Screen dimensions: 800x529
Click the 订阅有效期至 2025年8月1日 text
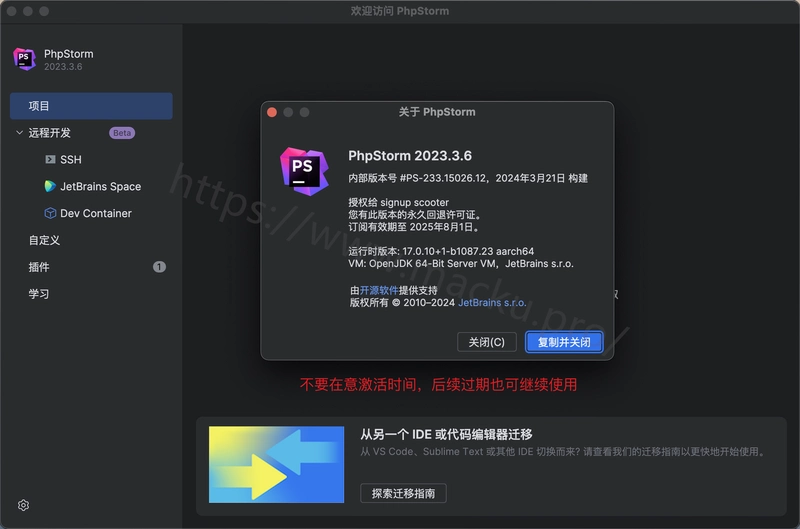(x=414, y=227)
